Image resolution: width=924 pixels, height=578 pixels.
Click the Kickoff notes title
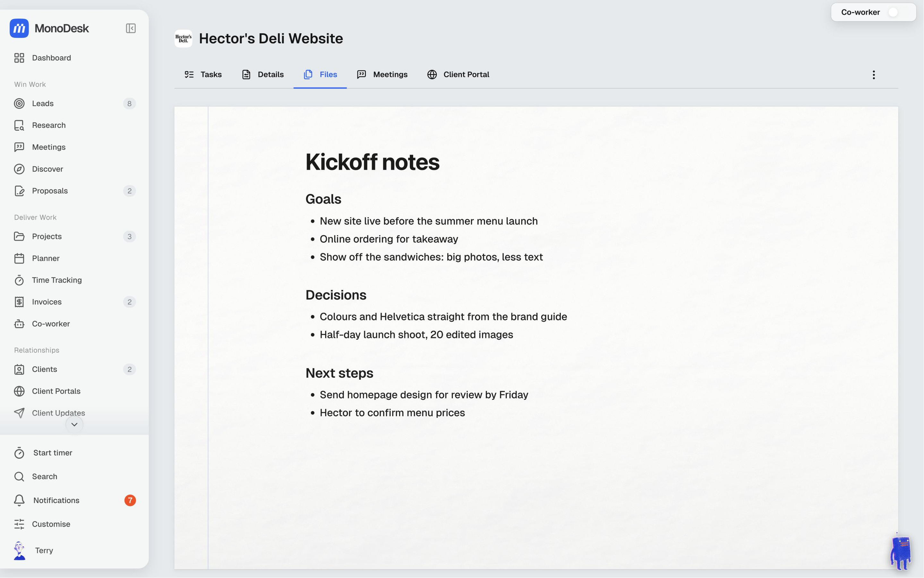click(x=372, y=162)
